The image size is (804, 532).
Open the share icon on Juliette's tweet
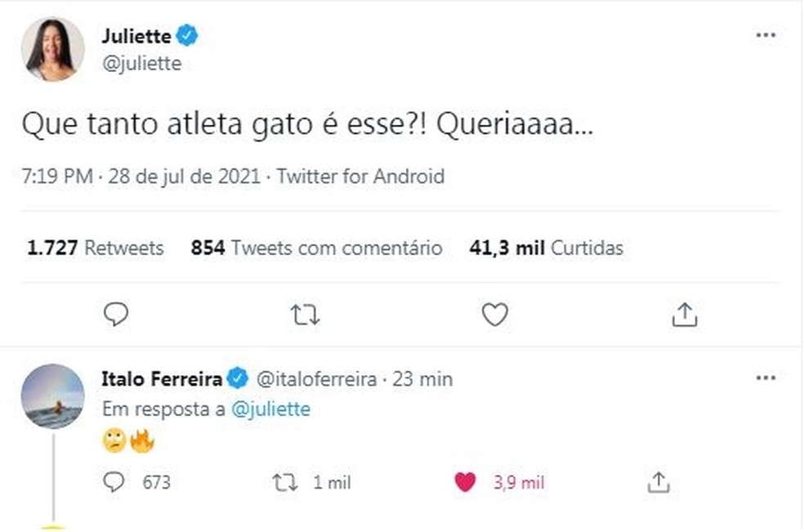point(684,313)
